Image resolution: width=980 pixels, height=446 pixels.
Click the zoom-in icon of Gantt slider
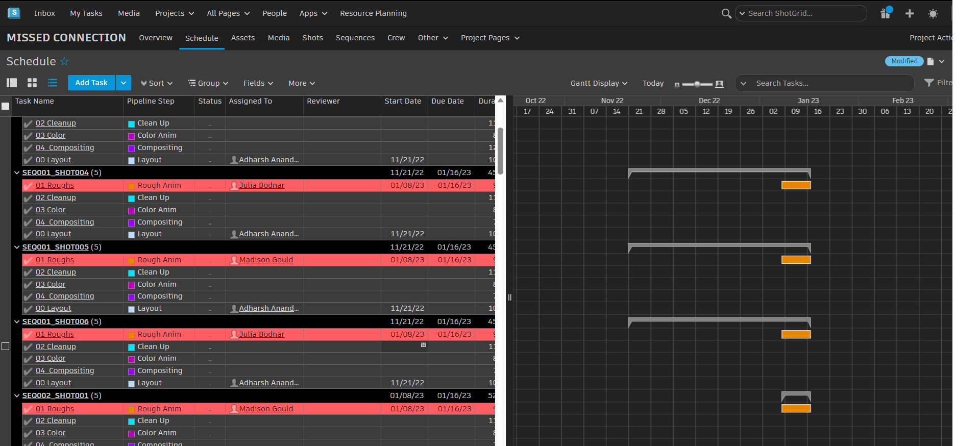(x=719, y=84)
